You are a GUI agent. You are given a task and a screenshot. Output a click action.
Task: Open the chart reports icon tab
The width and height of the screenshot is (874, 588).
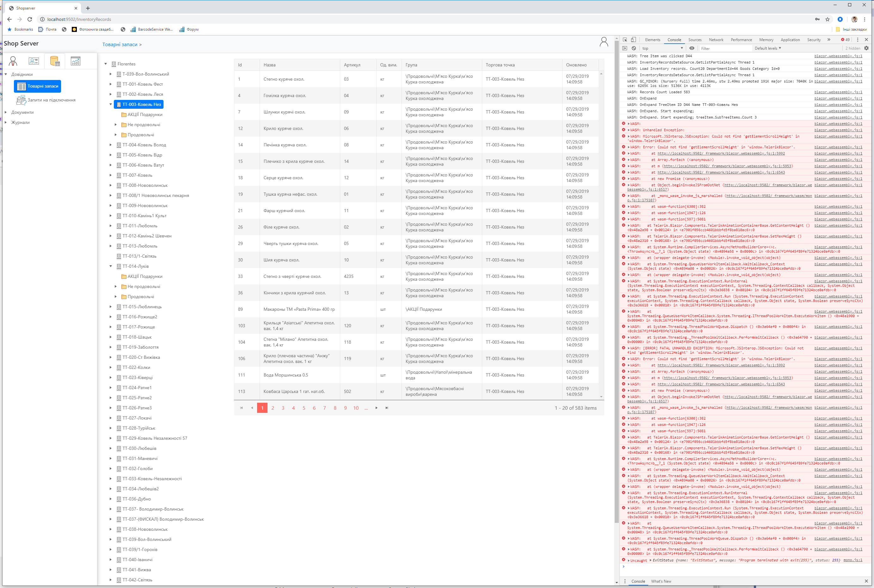tap(75, 61)
